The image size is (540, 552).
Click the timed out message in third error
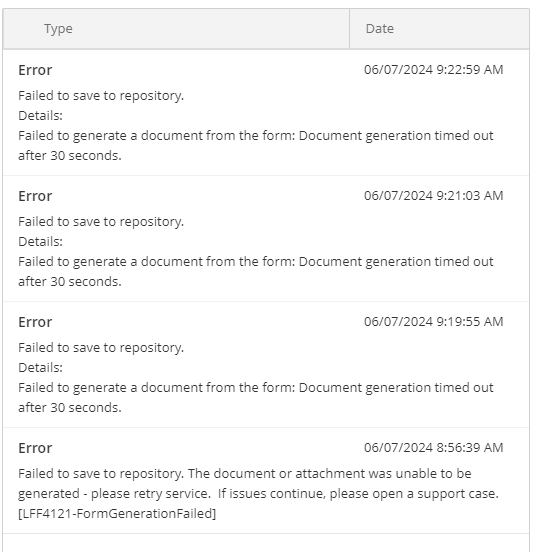tap(256, 398)
